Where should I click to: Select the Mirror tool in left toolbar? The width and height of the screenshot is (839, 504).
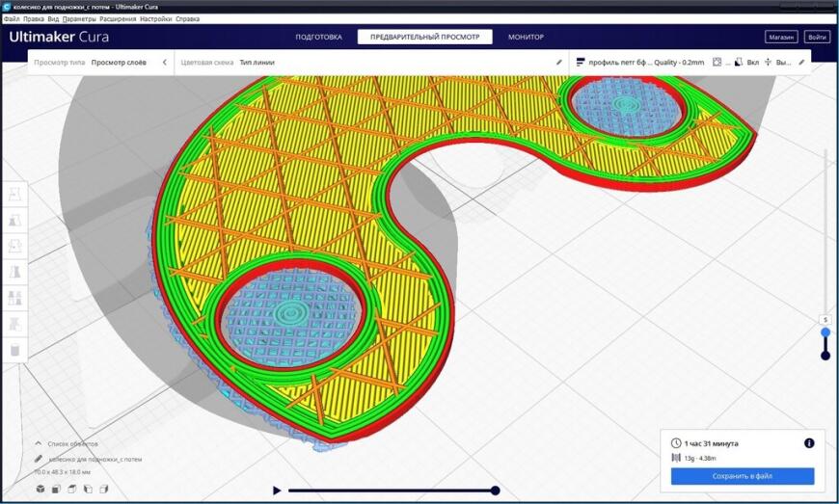click(14, 272)
